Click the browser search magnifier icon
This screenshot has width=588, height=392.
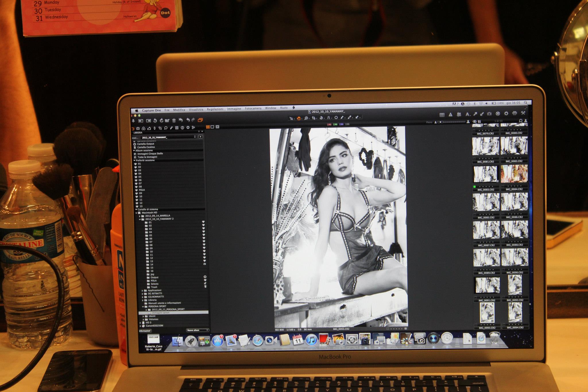521,121
